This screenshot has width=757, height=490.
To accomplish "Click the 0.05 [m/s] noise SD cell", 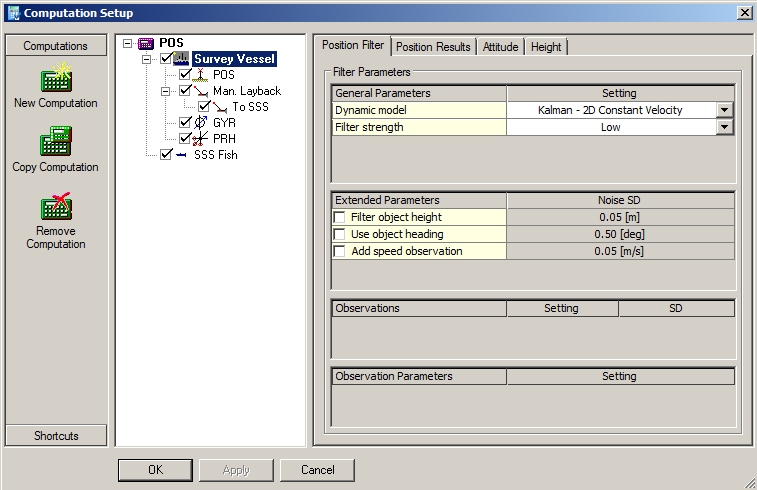I will click(x=620, y=251).
